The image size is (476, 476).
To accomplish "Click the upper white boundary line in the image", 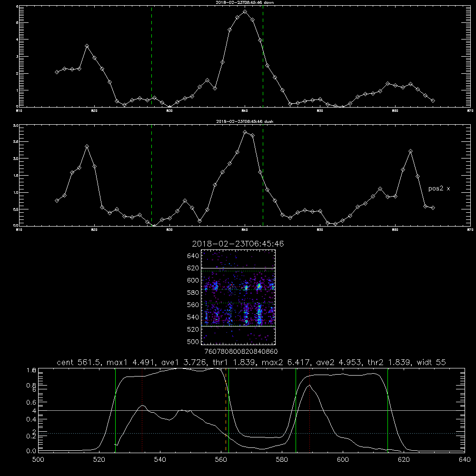I will point(238,268).
